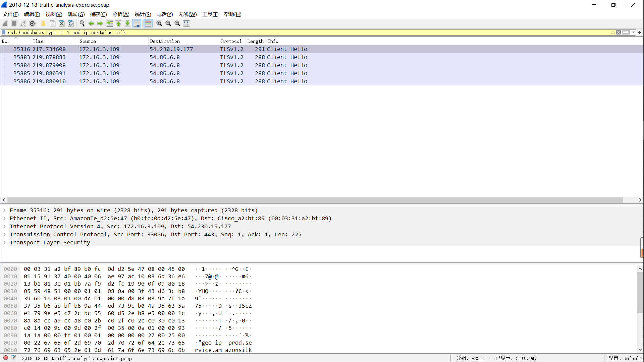This screenshot has width=644, height=362.
Task: Jump to the last packet icon
Action: (127, 23)
